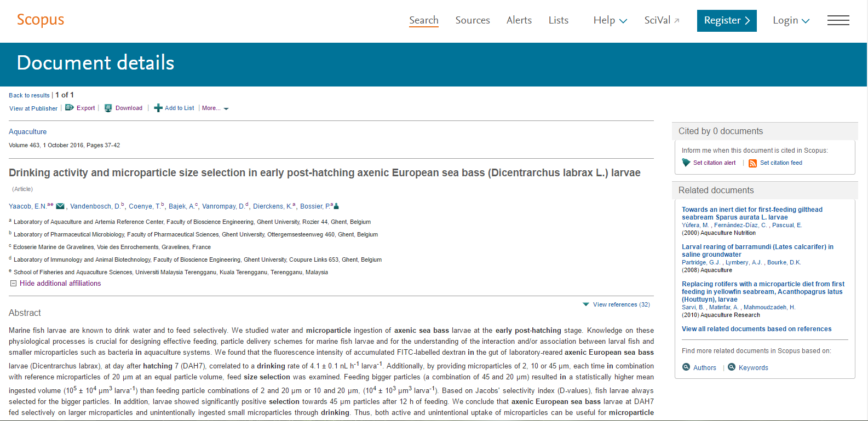The image size is (868, 421).
Task: Click View at Publisher link
Action: [x=33, y=108]
